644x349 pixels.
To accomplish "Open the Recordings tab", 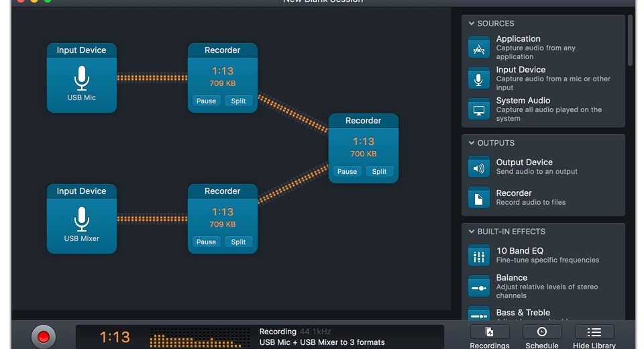I will [x=490, y=337].
